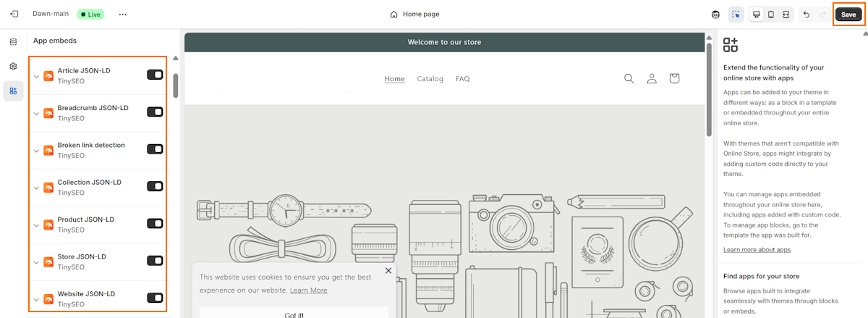
Task: Click the apps grid icon in right panel
Action: [731, 44]
